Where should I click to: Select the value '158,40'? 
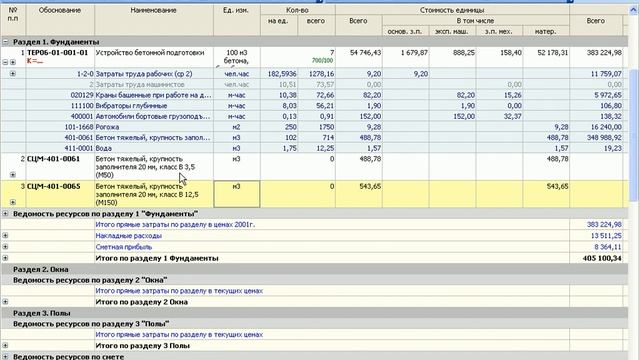pyautogui.click(x=510, y=53)
